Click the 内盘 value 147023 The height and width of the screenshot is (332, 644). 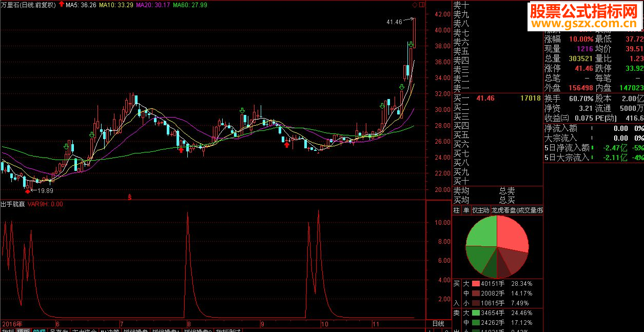(631, 88)
